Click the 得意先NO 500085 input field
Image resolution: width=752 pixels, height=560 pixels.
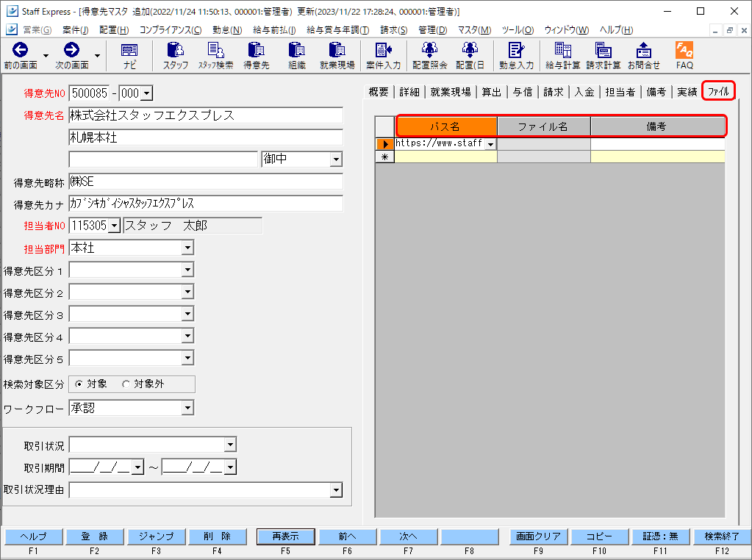point(90,93)
